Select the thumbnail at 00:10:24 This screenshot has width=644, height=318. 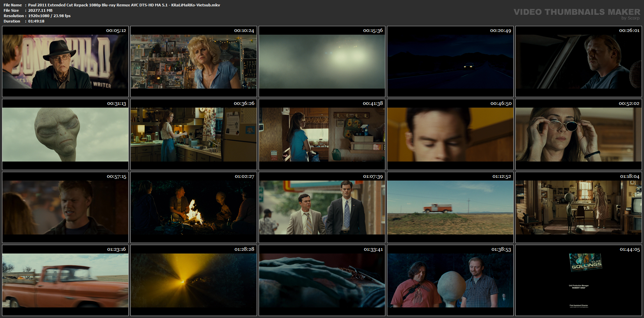[x=194, y=62]
